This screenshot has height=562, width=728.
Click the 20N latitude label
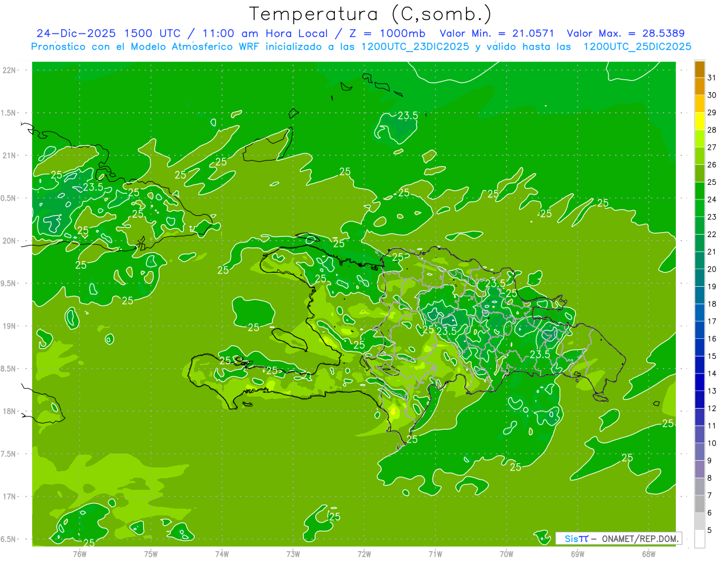(9, 241)
